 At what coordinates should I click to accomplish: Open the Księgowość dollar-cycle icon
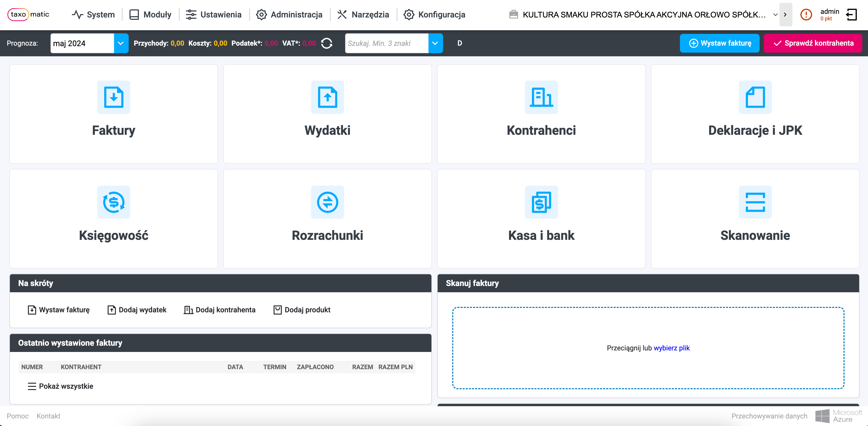[x=114, y=202]
